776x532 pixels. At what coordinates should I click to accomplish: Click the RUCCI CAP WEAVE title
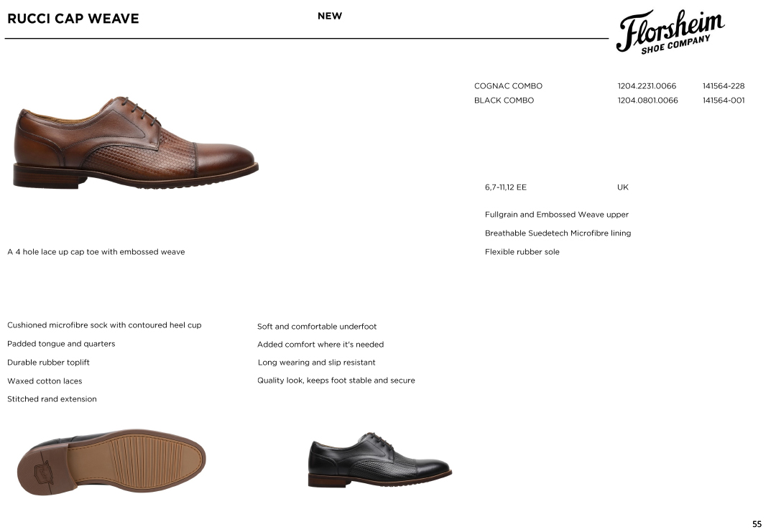[x=73, y=19]
